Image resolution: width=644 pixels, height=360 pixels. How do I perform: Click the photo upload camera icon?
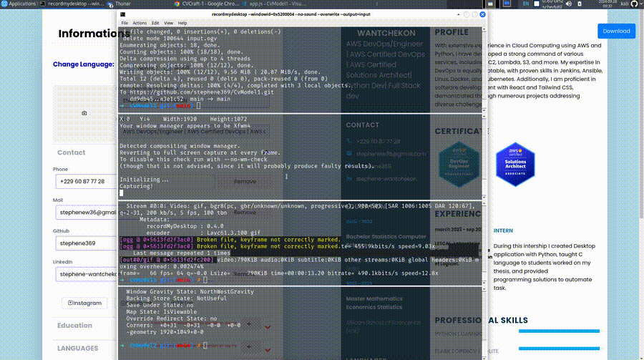(x=84, y=113)
